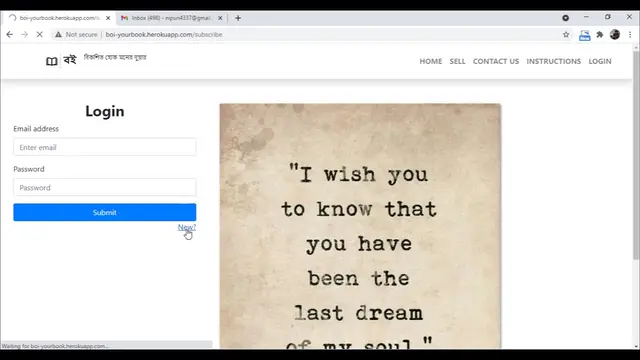Open the SELL navigation item
640x360 pixels.
[457, 61]
